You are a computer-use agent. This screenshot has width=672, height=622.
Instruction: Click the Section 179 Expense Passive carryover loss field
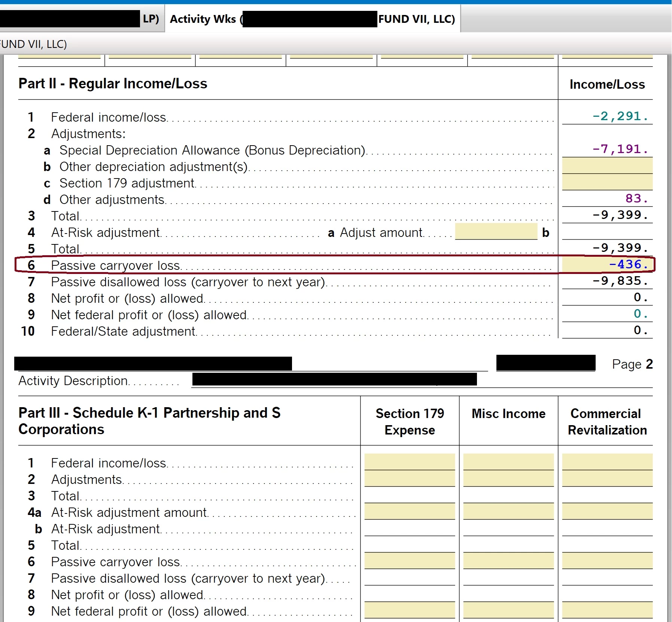pos(410,561)
